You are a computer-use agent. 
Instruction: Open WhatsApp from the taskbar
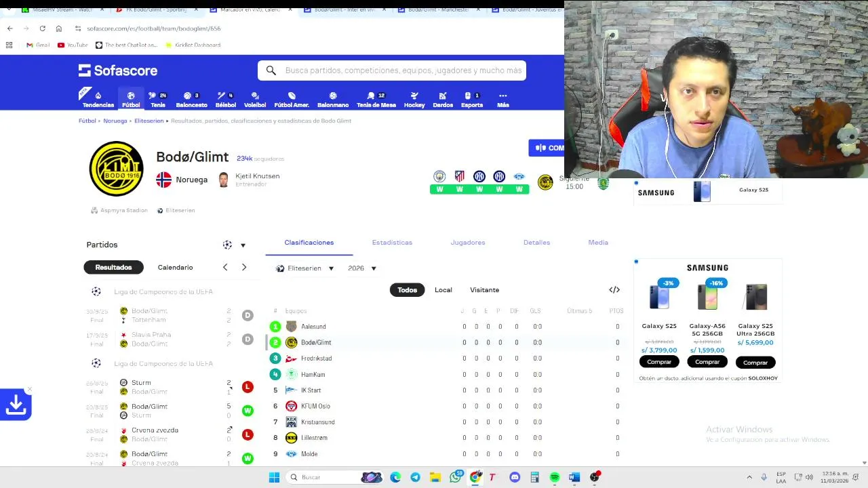(456, 477)
